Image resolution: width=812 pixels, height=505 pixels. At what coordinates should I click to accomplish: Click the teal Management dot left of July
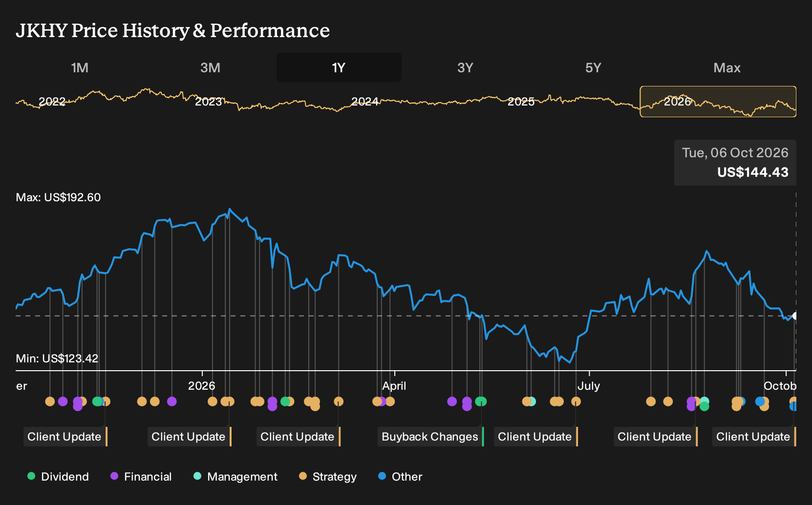tap(532, 401)
